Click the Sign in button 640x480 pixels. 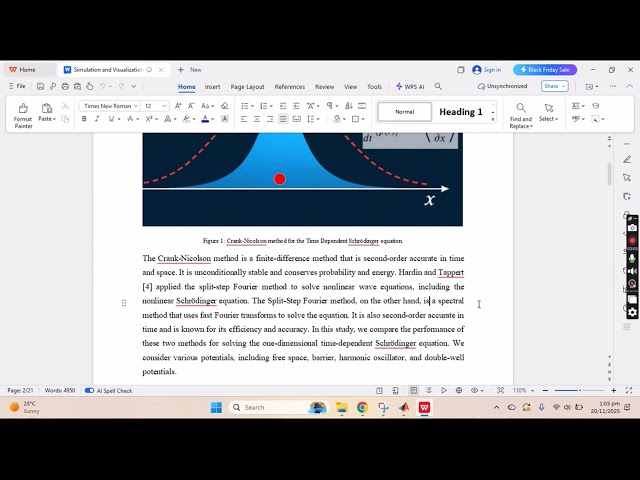click(487, 70)
